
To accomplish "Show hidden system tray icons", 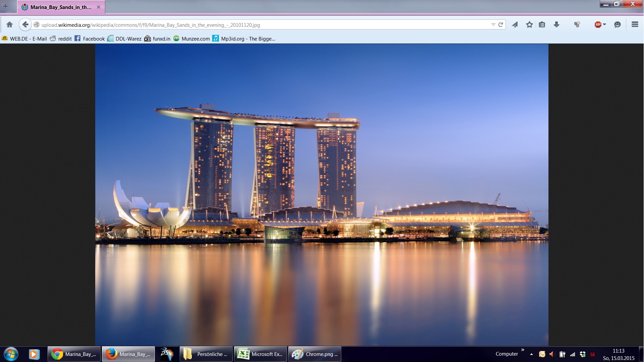I will coord(531,354).
